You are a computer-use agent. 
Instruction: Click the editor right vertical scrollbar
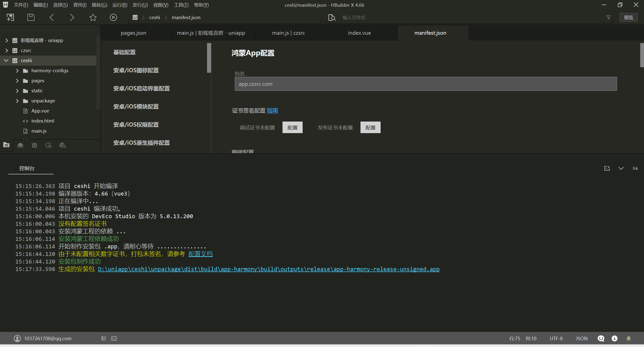coord(642,55)
